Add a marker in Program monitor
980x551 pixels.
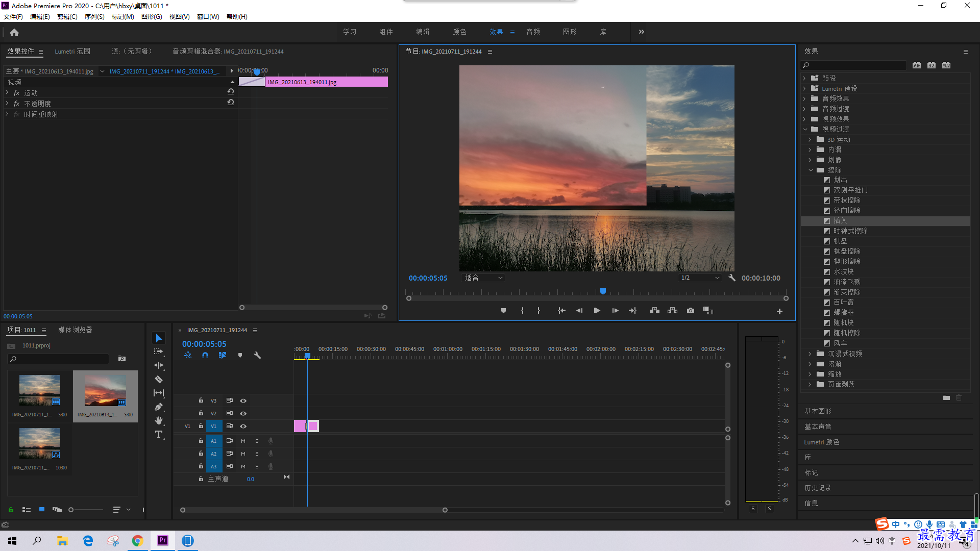coord(503,311)
